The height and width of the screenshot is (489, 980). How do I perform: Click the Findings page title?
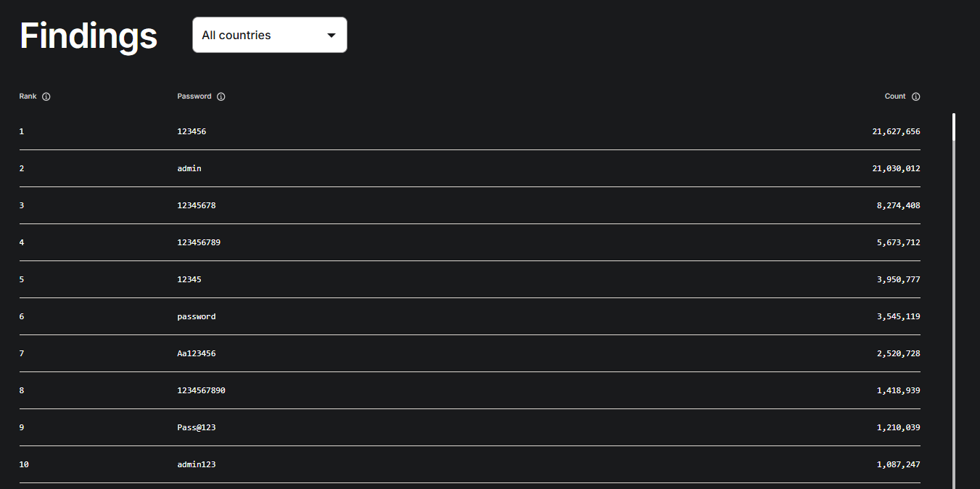coord(88,35)
